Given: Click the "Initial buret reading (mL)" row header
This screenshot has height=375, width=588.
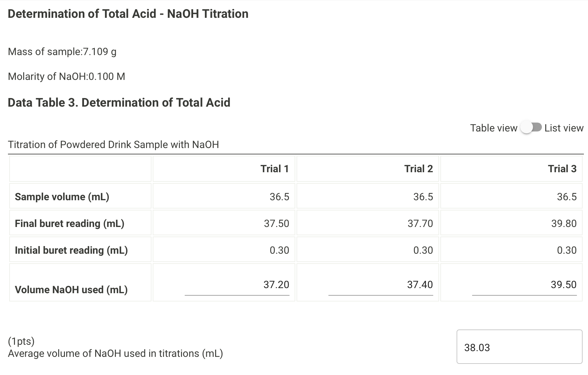Looking at the screenshot, I should coord(71,250).
